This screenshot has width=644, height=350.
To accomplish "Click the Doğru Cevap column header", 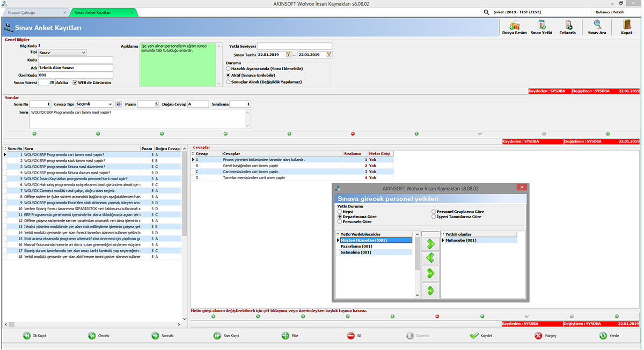I will (x=167, y=148).
